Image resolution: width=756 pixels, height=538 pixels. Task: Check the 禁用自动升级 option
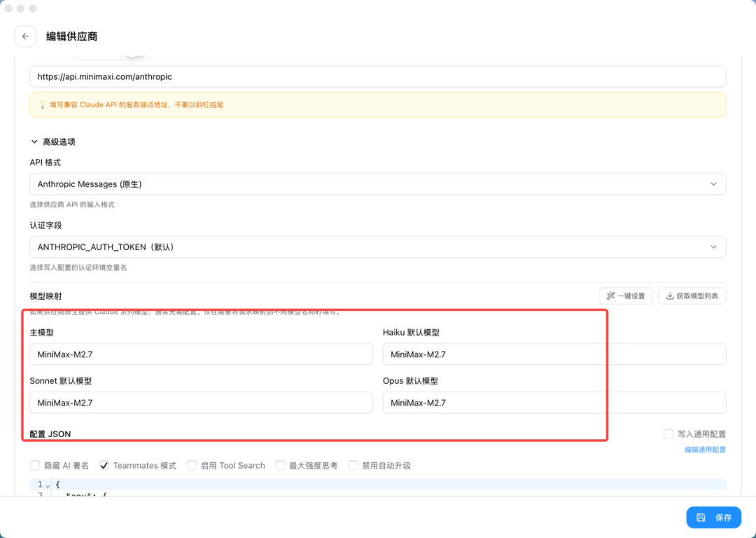coord(353,466)
